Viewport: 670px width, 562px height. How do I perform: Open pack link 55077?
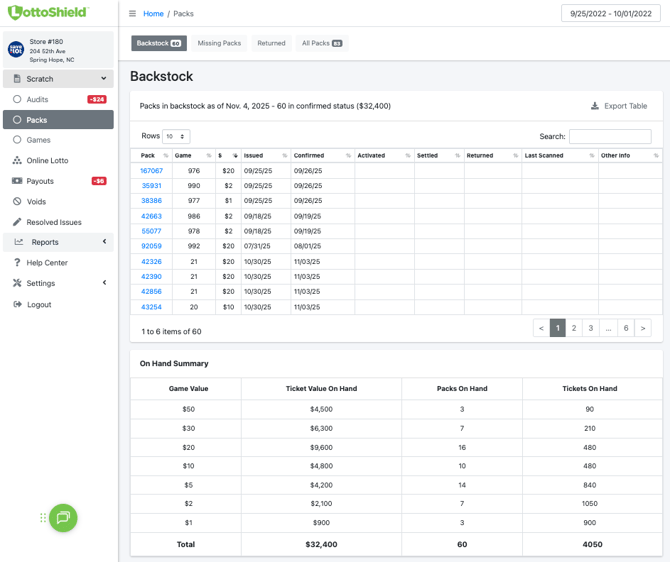click(x=151, y=231)
